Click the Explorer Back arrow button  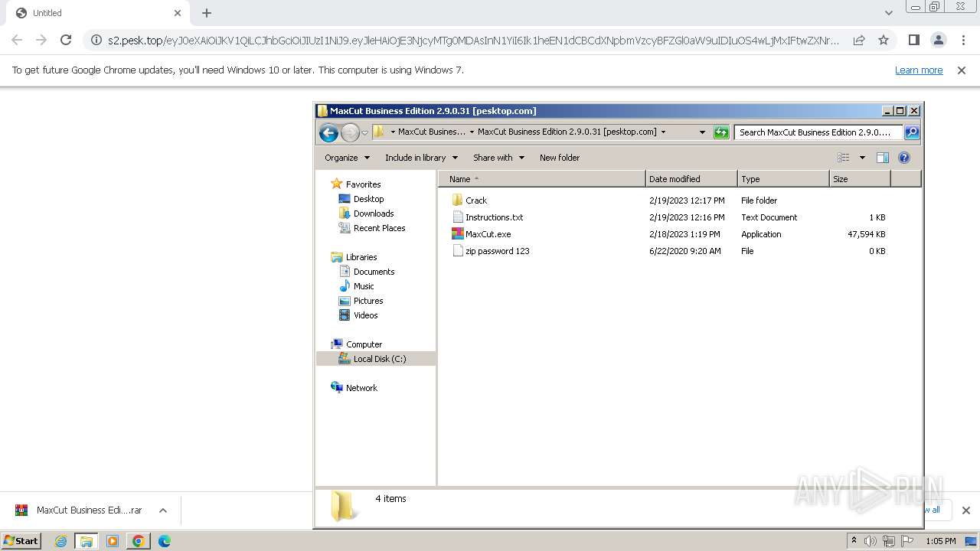click(328, 132)
